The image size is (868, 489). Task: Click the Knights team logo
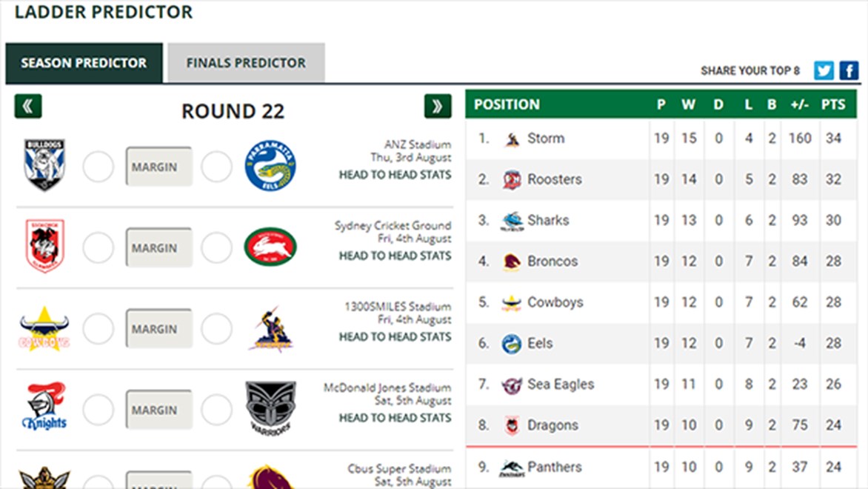tap(44, 408)
